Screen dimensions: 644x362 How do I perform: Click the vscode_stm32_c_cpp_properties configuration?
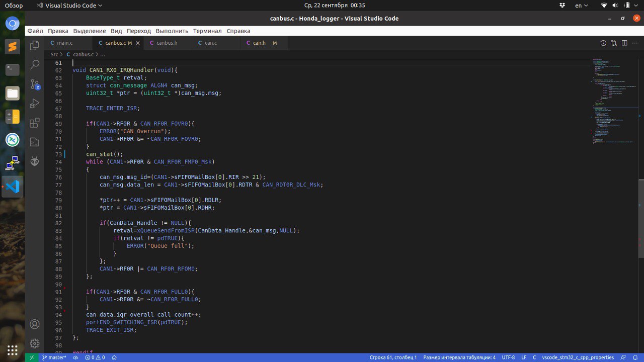(578, 357)
